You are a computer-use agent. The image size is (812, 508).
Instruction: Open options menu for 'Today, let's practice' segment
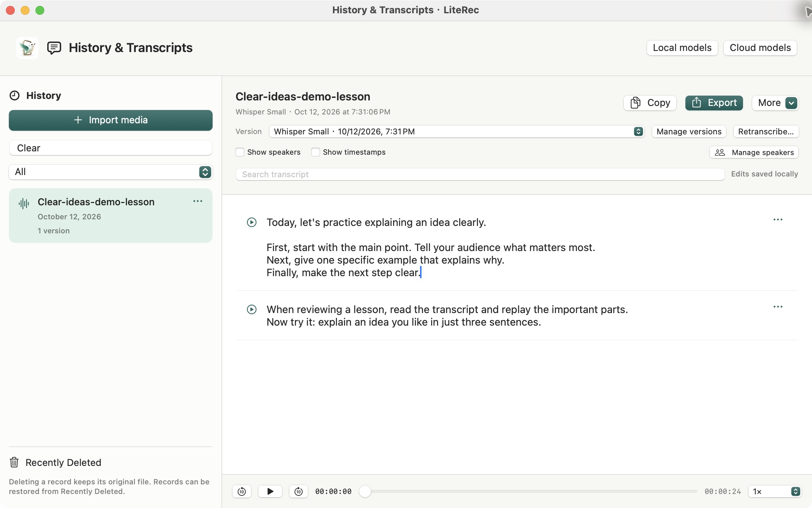pyautogui.click(x=778, y=220)
